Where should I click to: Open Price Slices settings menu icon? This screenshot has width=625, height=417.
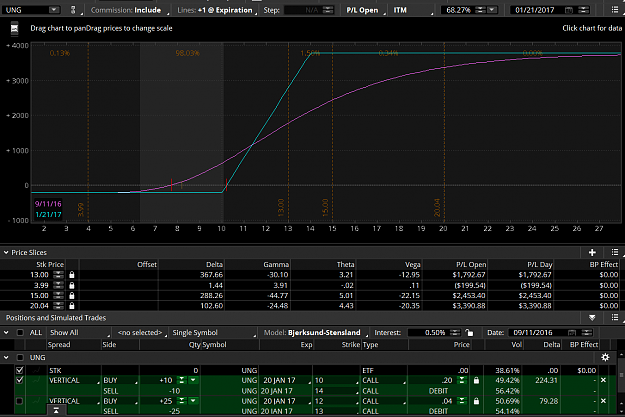(615, 252)
